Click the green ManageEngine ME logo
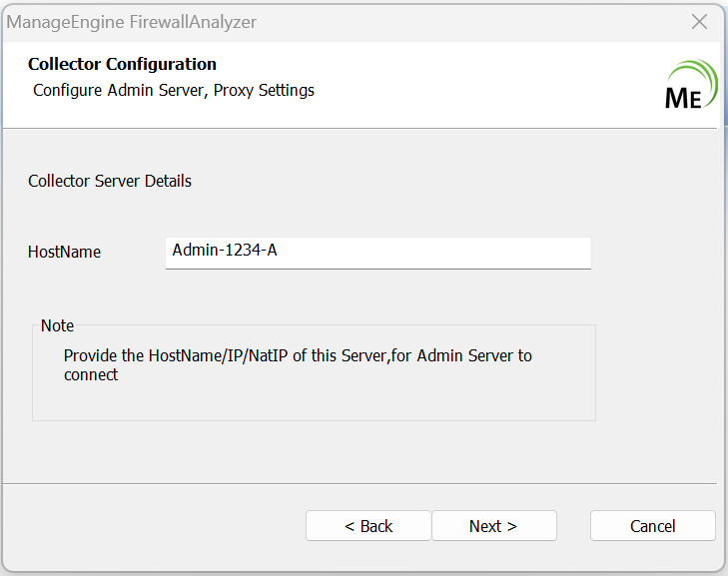728x576 pixels. point(690,86)
